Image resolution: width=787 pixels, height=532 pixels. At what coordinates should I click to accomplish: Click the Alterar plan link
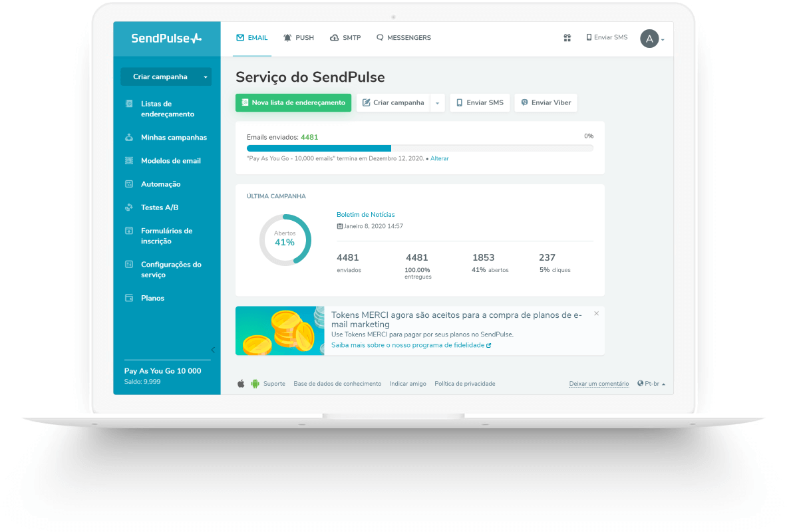439,158
